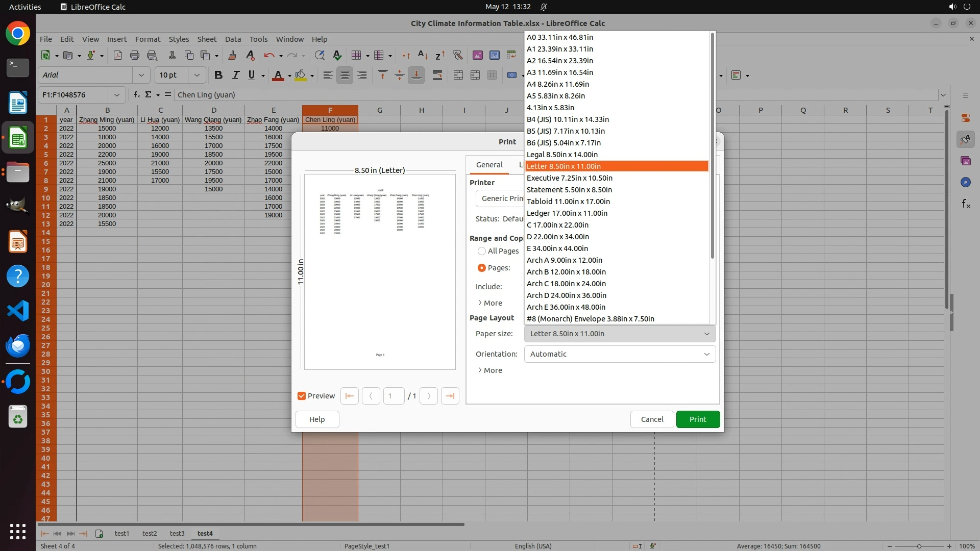Open Thunderbird from the dock
The image size is (980, 551).
point(18,345)
